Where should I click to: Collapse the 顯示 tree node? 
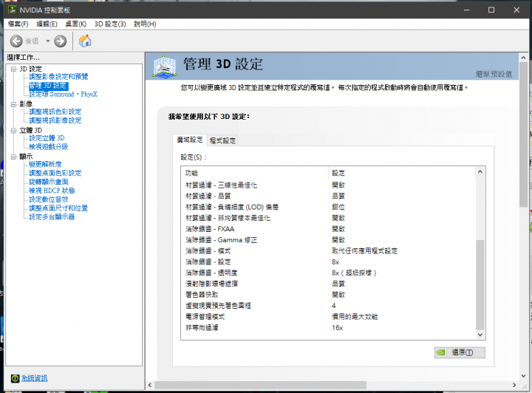coord(13,157)
